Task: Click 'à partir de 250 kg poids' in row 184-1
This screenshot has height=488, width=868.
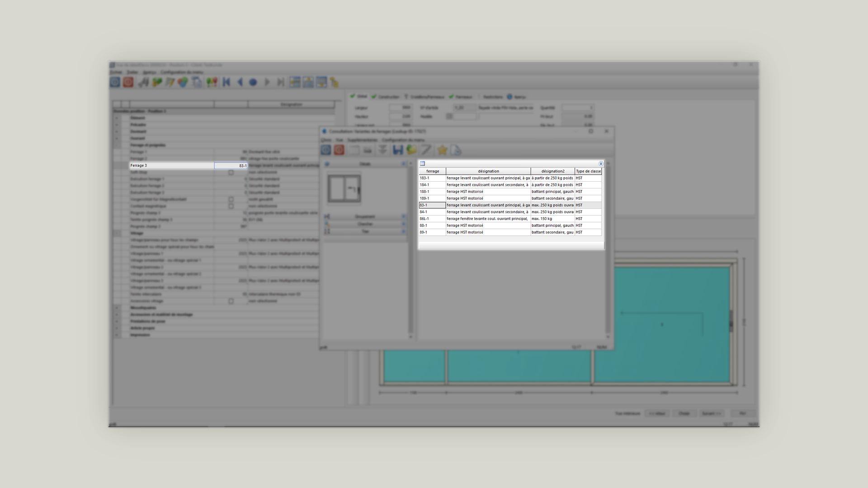Action: tap(553, 185)
